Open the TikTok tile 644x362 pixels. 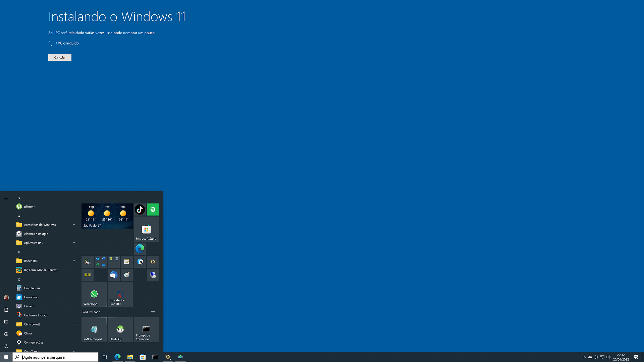140,209
